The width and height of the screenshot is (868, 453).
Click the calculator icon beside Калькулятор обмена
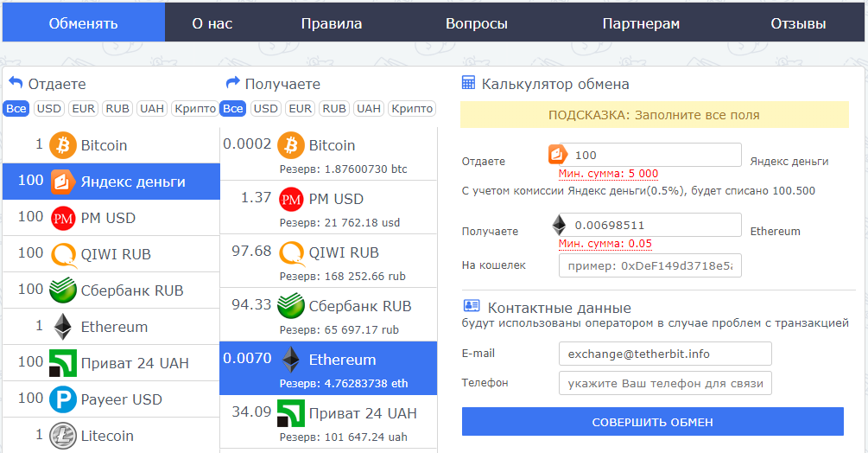pos(468,83)
